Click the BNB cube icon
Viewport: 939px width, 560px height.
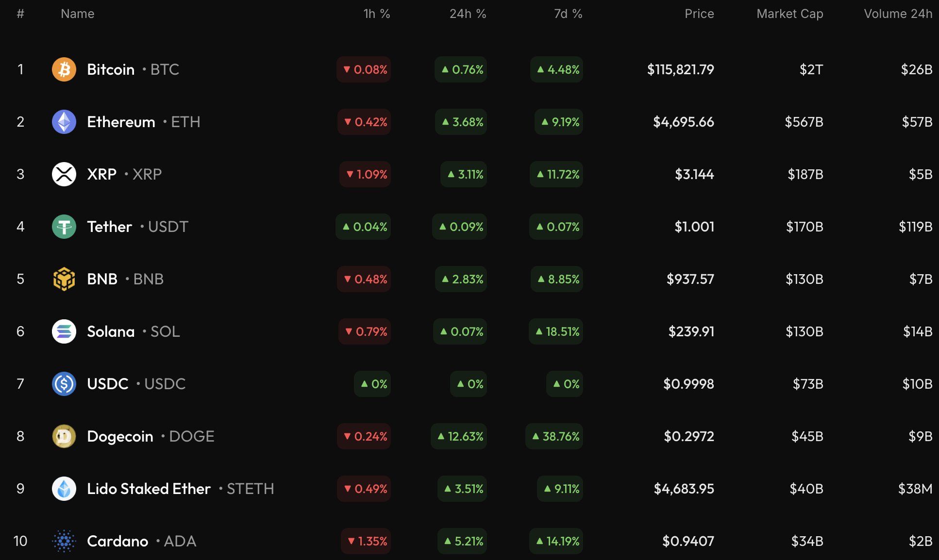64,279
